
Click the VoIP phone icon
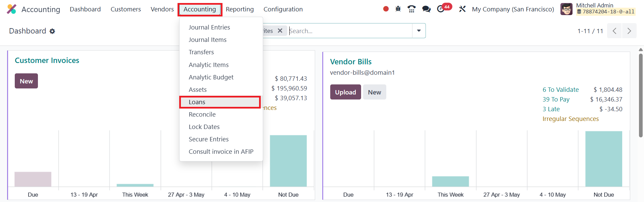point(411,9)
